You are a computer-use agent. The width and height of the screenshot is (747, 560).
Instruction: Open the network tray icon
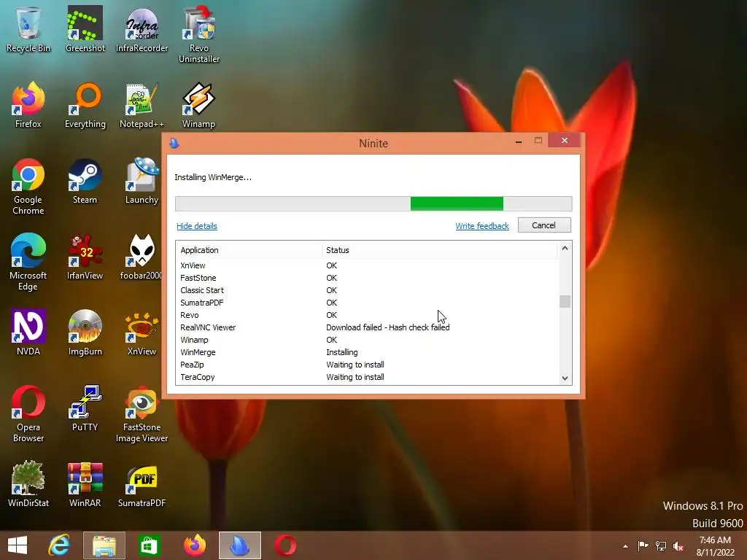pyautogui.click(x=661, y=545)
